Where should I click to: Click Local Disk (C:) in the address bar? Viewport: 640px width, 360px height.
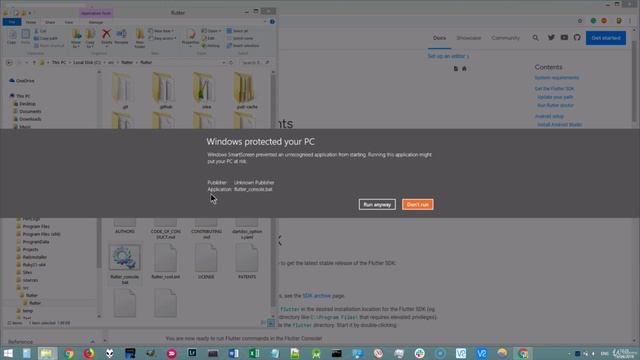coord(87,62)
